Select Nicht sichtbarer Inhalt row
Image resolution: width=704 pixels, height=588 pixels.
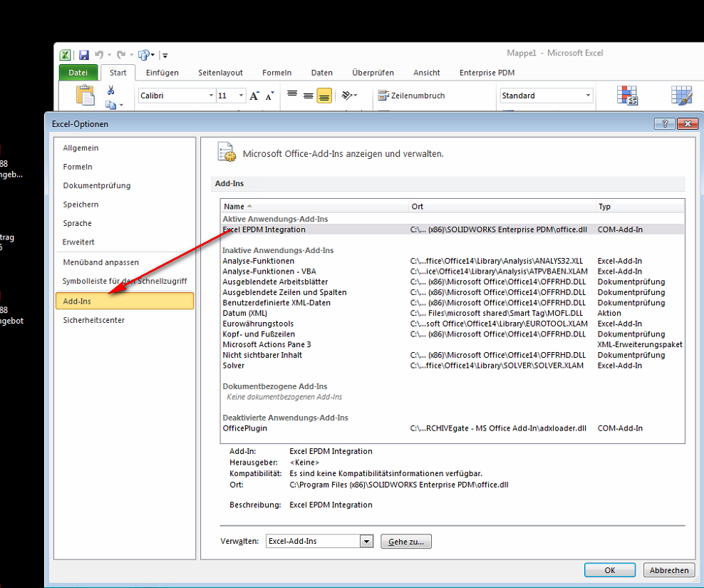[x=452, y=355]
